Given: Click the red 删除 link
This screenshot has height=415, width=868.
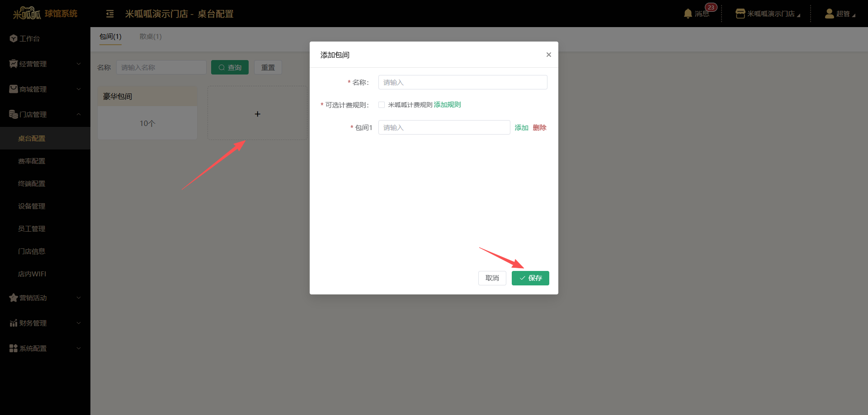Looking at the screenshot, I should pos(539,128).
